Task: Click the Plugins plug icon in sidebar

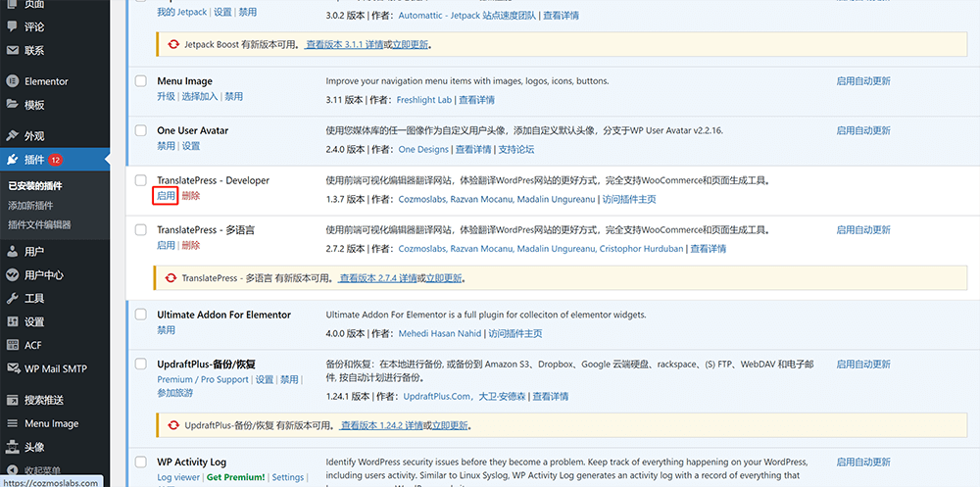Action: click(x=12, y=160)
